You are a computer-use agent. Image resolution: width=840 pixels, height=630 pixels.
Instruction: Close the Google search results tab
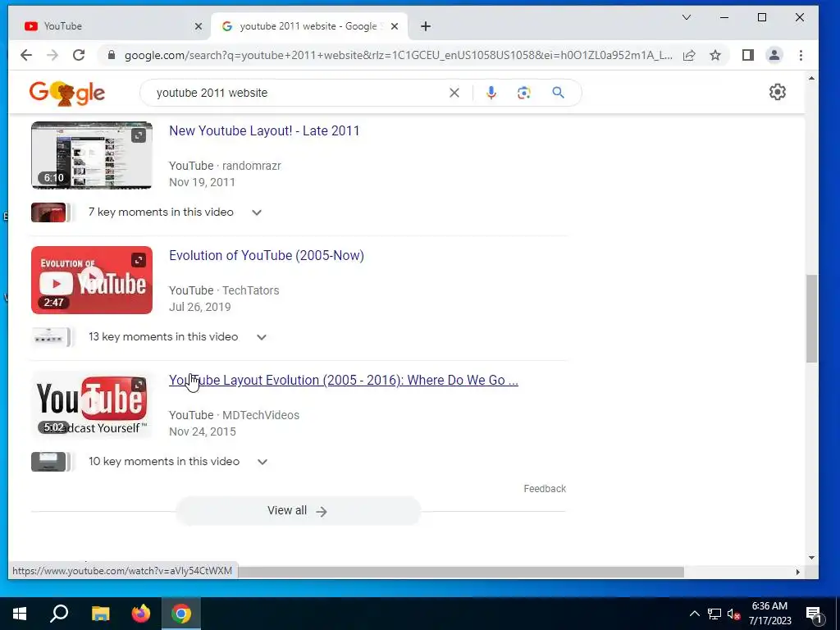click(395, 26)
